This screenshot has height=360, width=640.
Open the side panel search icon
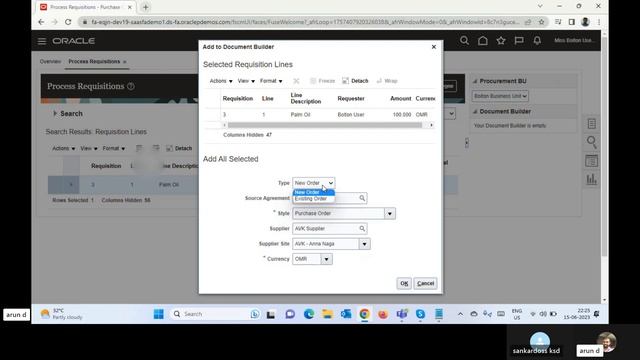point(591,142)
